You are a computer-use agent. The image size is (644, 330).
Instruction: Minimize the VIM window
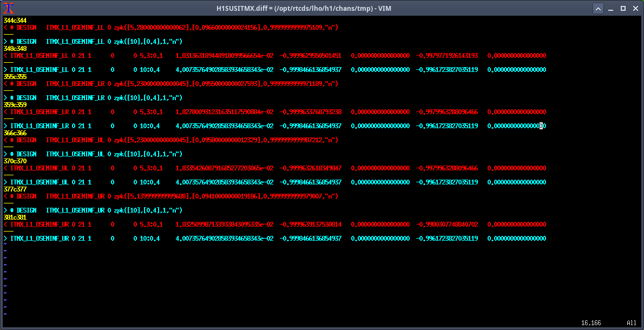pyautogui.click(x=611, y=9)
